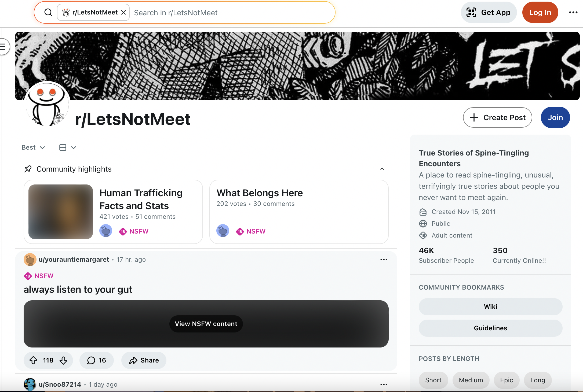The width and height of the screenshot is (583, 392).
Task: Click the r/LetsNotMeet community avatar
Action: (47, 104)
